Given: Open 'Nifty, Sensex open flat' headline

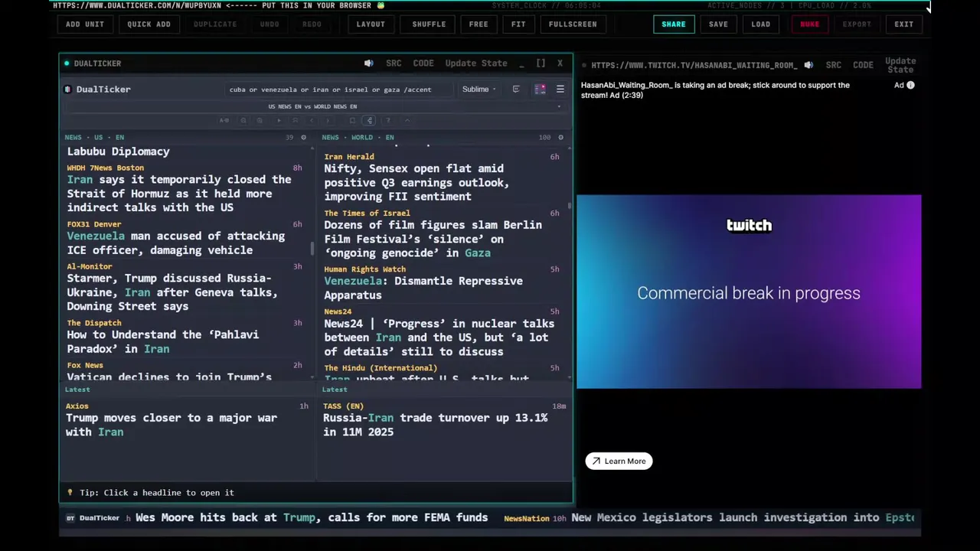Looking at the screenshot, I should pos(416,182).
